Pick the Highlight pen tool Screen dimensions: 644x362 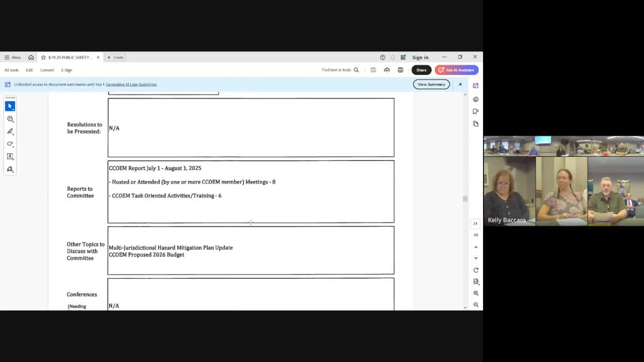click(x=10, y=131)
